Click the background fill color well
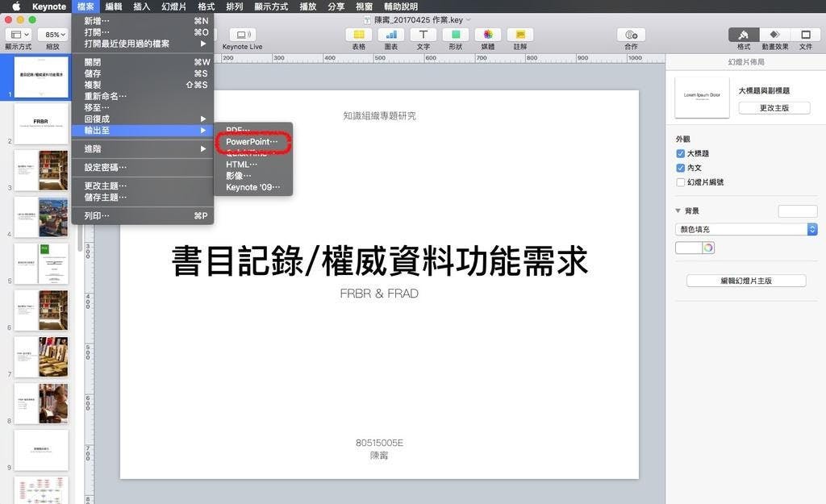This screenshot has width=826, height=504. (x=689, y=248)
